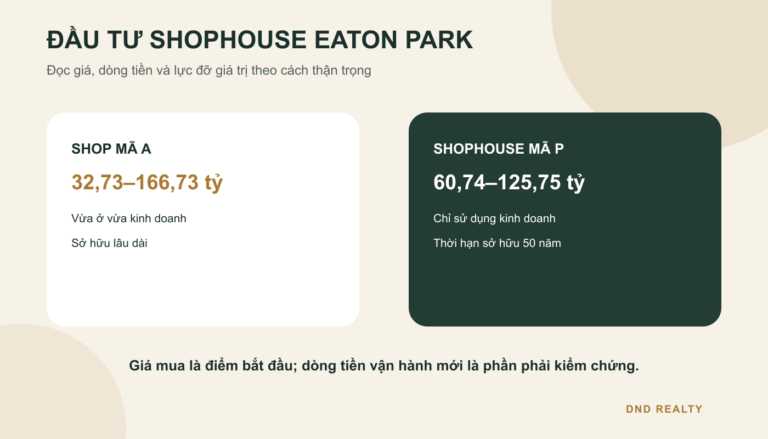Select the phrase dòng tiền vận hành mới là phần phải kiểm chứng
Image resolution: width=768 pixels, height=439 pixels.
click(470, 366)
